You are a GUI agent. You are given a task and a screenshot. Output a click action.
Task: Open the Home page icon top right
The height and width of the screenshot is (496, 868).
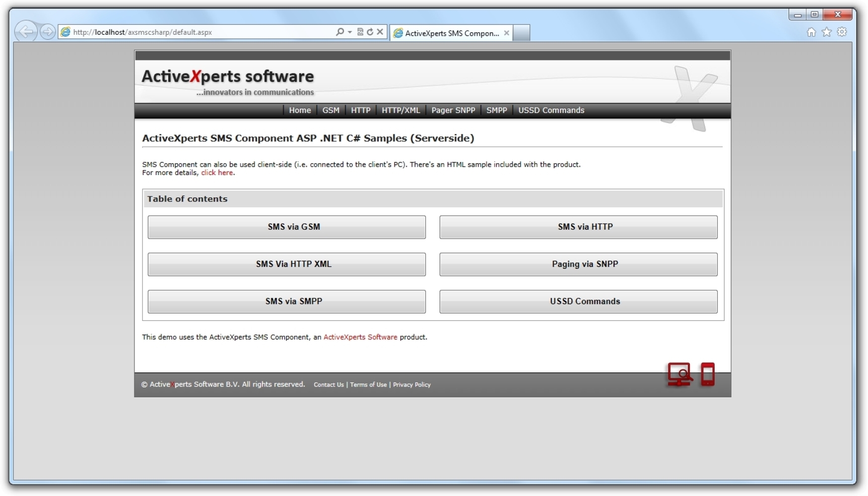coord(811,32)
